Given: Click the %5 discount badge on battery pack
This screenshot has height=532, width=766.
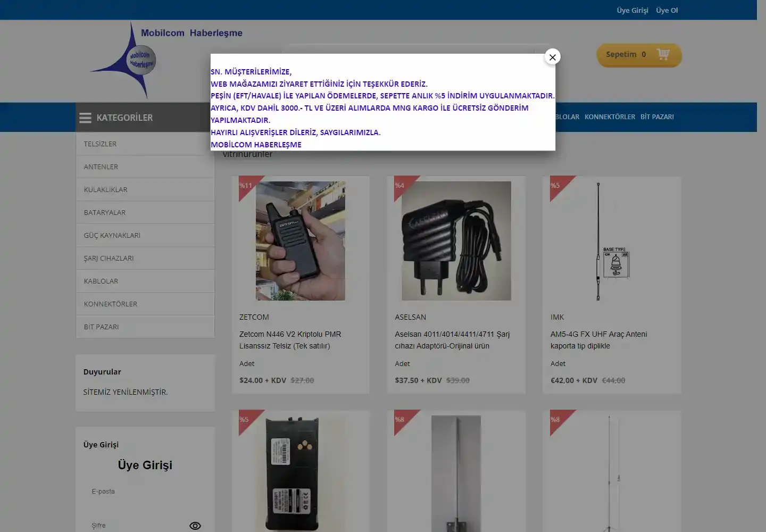Looking at the screenshot, I should [x=246, y=420].
